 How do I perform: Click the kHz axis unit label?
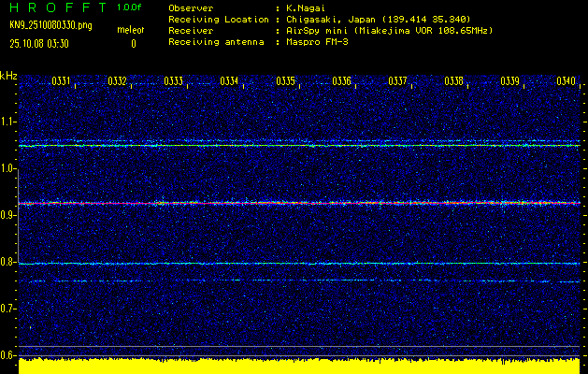tap(8, 75)
